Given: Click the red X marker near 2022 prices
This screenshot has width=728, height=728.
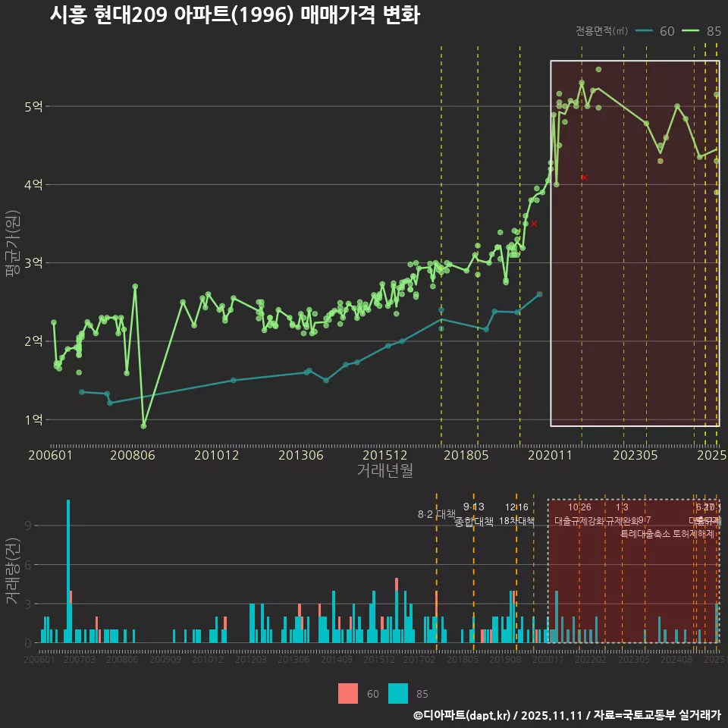Looking at the screenshot, I should pyautogui.click(x=584, y=176).
